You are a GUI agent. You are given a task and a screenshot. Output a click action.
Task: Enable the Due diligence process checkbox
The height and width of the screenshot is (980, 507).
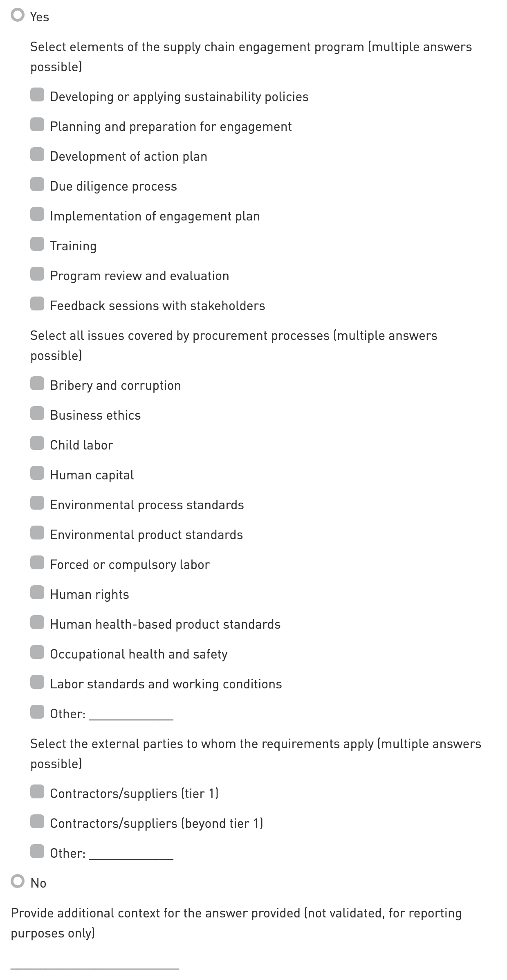click(37, 185)
